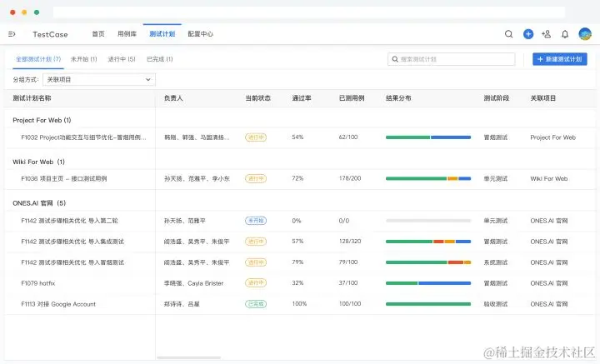Image resolution: width=600 pixels, height=364 pixels.
Task: Open plan F1113 对接 Google Account
Action: tap(58, 304)
